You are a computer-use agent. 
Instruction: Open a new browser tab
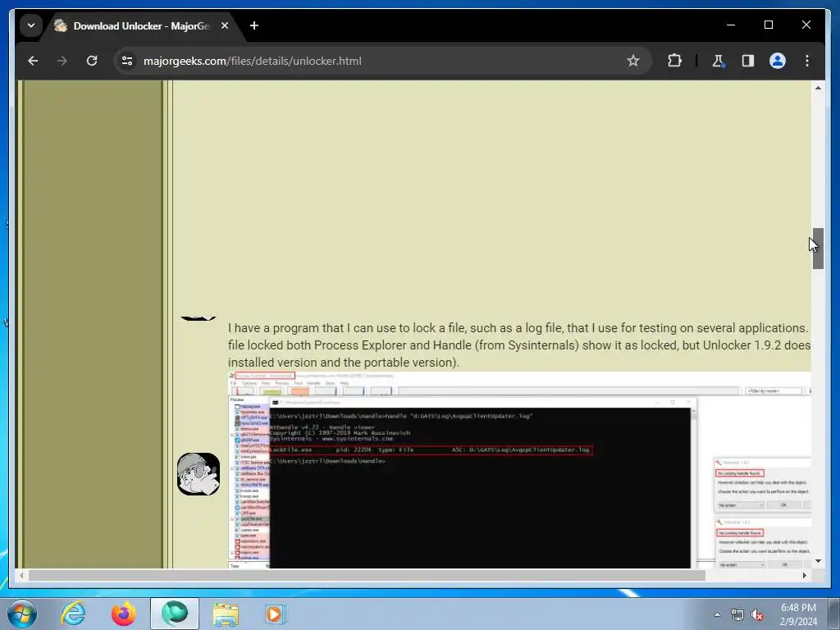pos(254,25)
